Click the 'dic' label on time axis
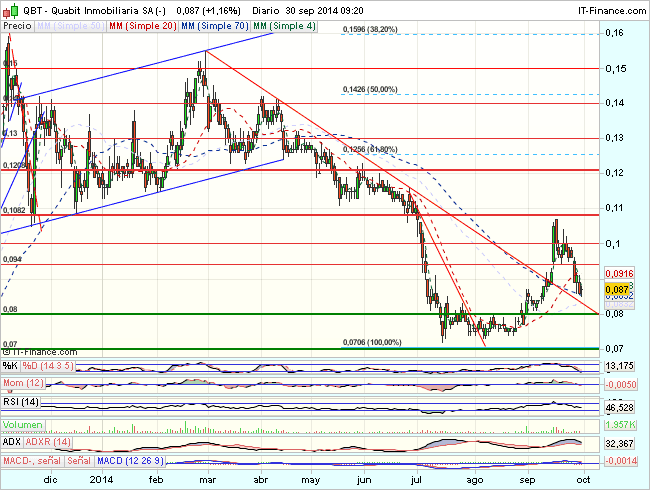Image resolution: width=650 pixels, height=490 pixels. (51, 480)
